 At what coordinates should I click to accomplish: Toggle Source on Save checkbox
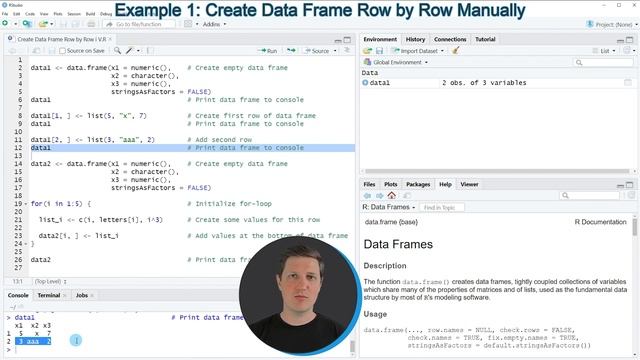point(62,51)
